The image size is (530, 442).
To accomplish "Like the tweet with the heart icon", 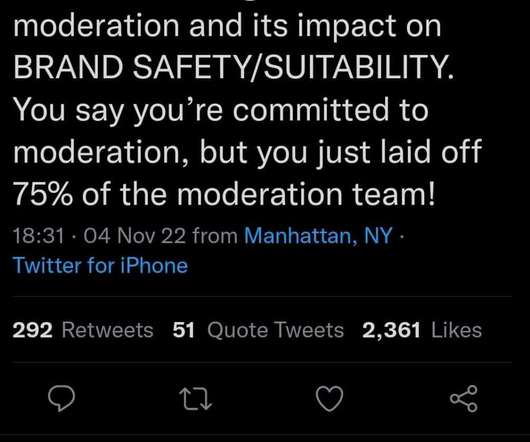I will click(x=330, y=398).
